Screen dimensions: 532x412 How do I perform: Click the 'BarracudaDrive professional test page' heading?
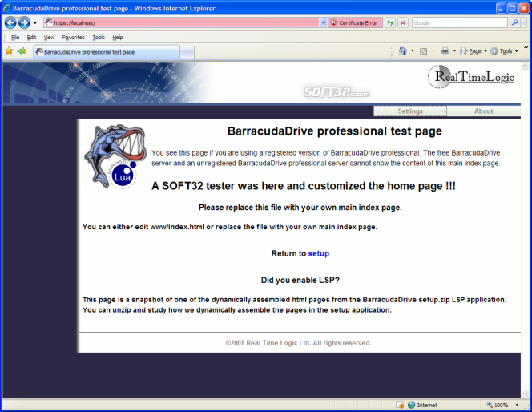coord(335,131)
